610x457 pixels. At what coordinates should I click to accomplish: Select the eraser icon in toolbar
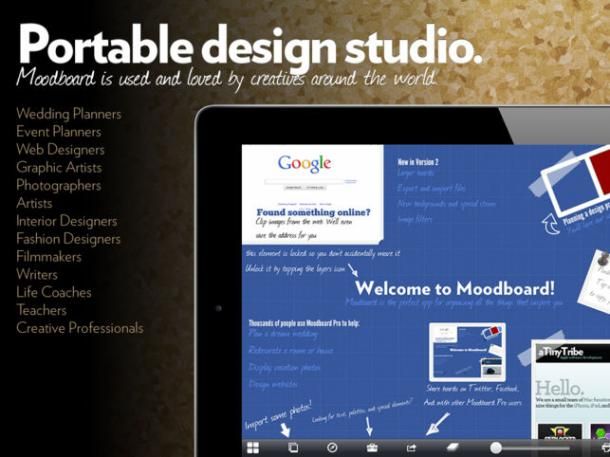(x=453, y=448)
